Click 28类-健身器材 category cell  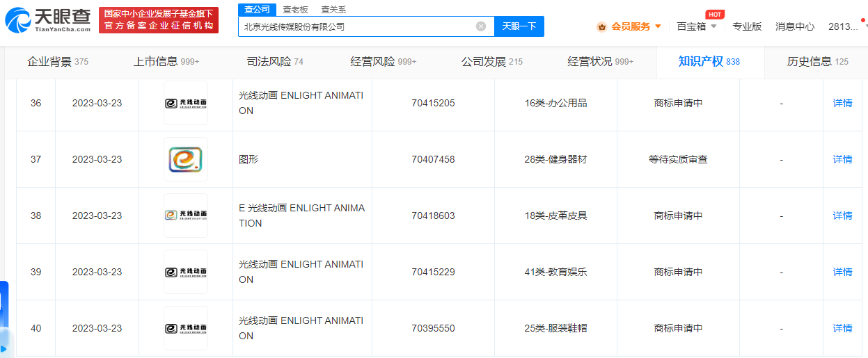tap(555, 159)
